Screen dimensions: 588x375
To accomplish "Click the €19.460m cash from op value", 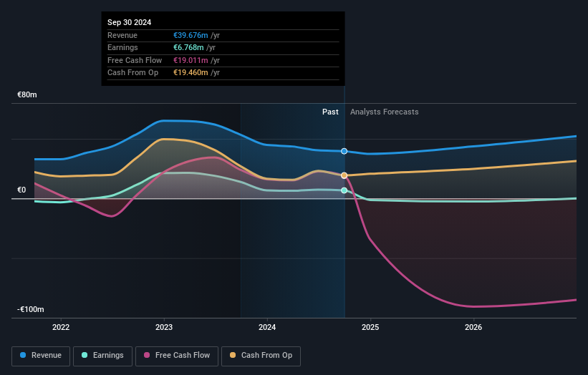I will click(191, 73).
